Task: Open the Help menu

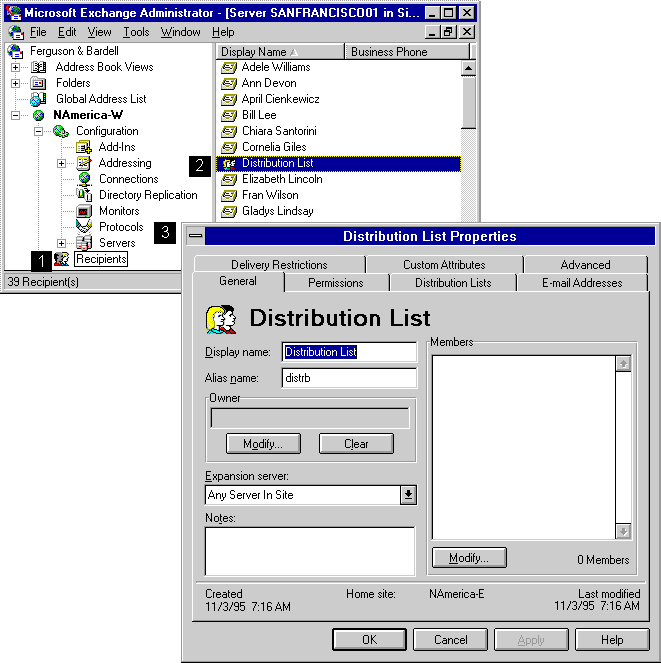Action: 223,32
